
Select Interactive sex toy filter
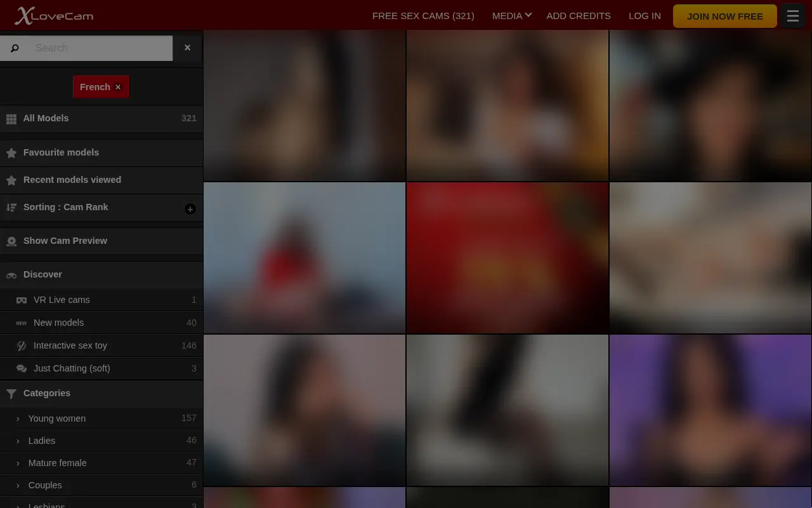101,346
